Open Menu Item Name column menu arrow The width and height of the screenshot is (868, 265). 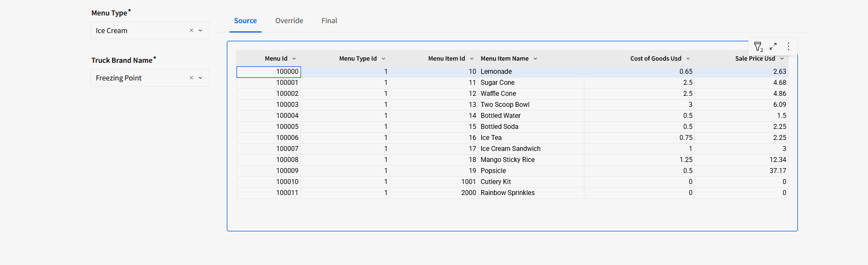(x=535, y=59)
